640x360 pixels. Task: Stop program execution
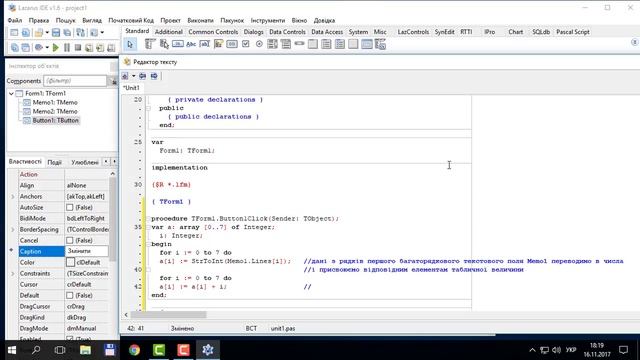coord(78,47)
